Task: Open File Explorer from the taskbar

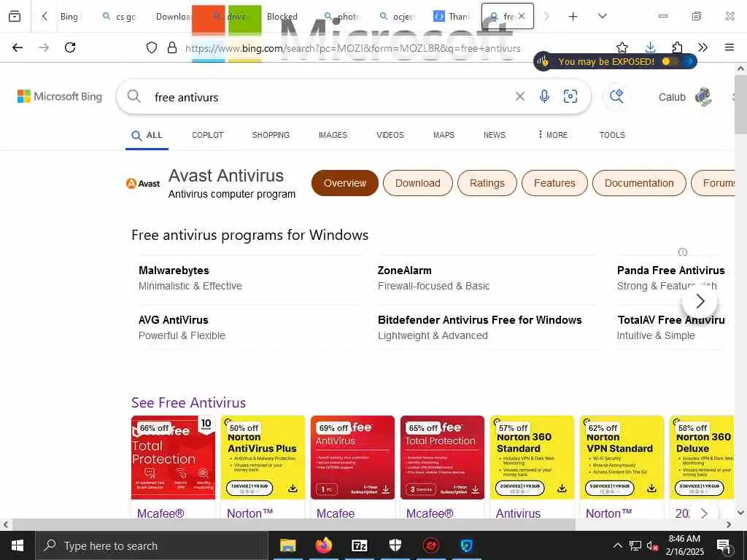Action: coord(287,545)
